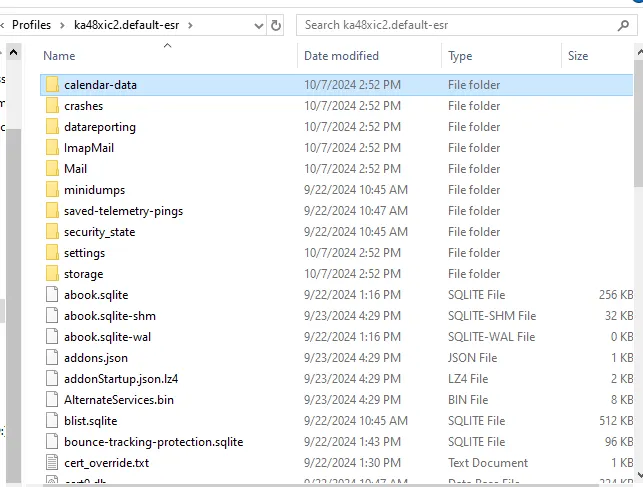The image size is (643, 487).
Task: Click the datareporting folder icon
Action: 52,127
